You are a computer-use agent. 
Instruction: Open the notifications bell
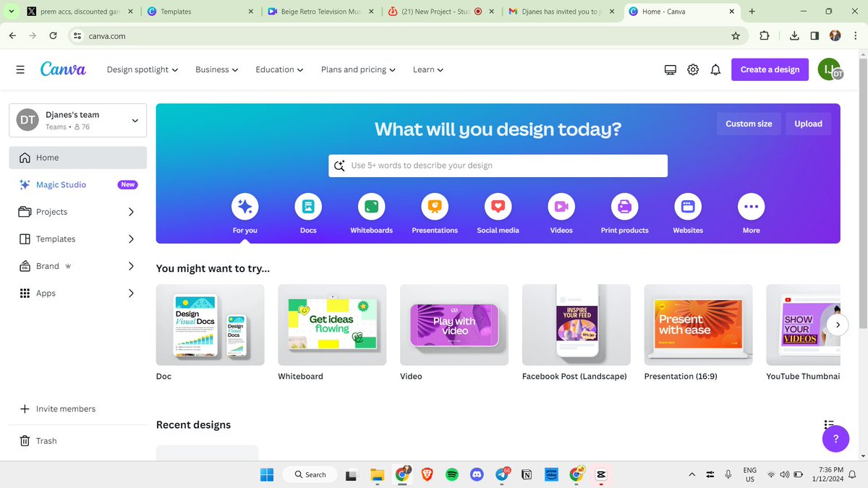(715, 69)
